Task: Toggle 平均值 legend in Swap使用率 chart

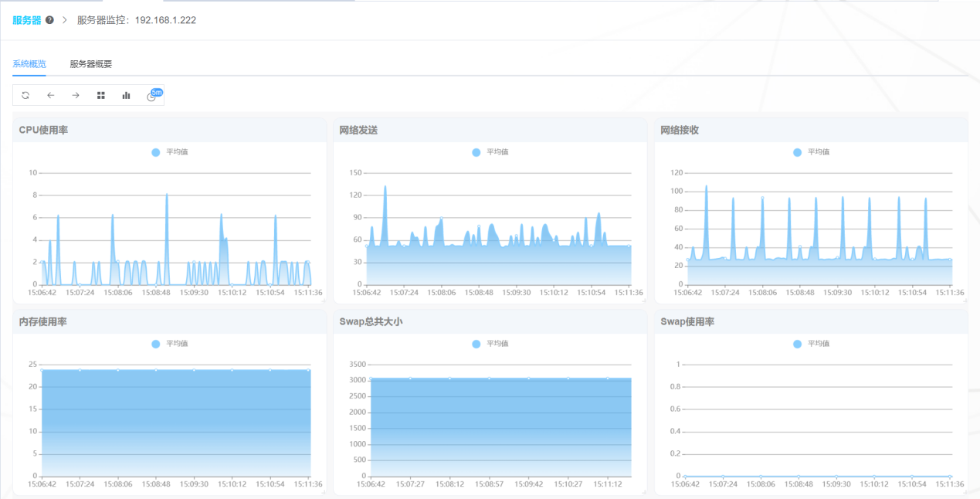Action: click(812, 344)
